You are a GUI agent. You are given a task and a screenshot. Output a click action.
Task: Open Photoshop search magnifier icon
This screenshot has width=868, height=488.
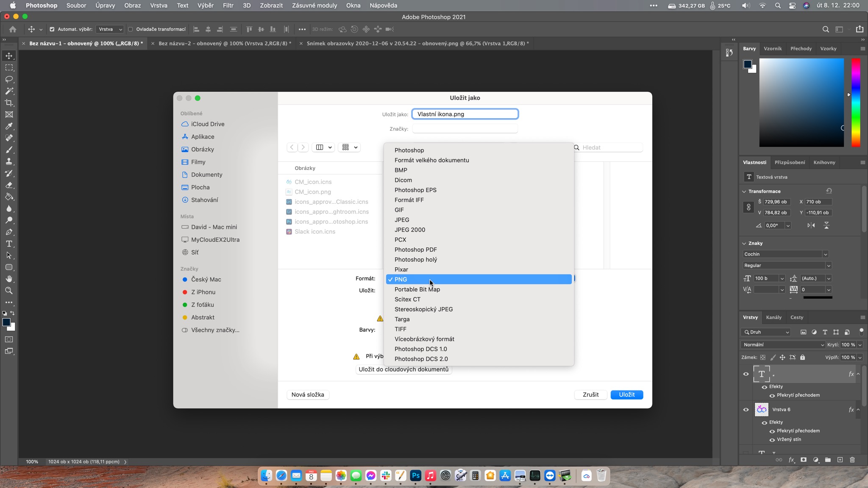825,29
